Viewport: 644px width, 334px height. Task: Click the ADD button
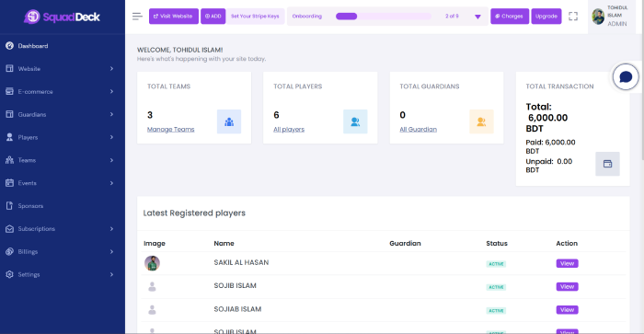(213, 17)
